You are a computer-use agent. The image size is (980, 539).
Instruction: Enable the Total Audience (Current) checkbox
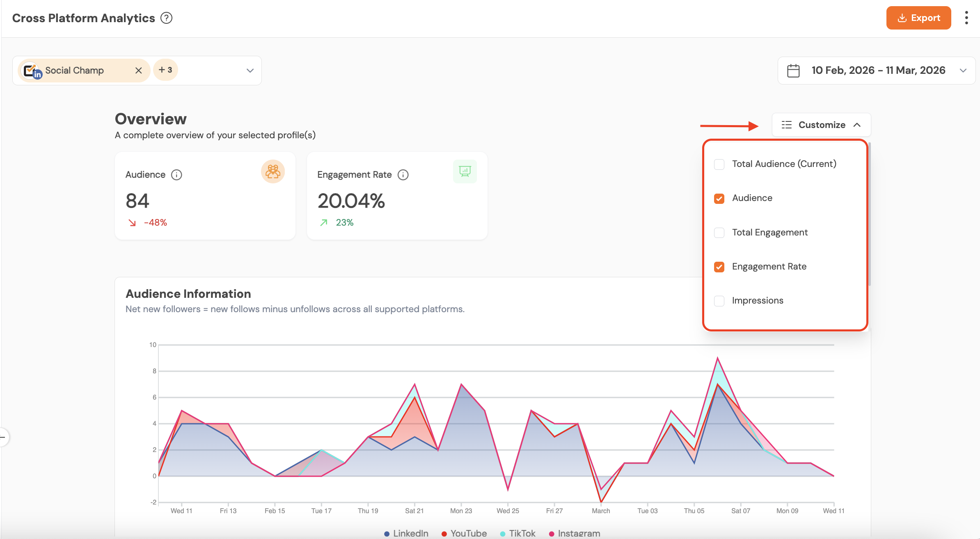coord(719,164)
